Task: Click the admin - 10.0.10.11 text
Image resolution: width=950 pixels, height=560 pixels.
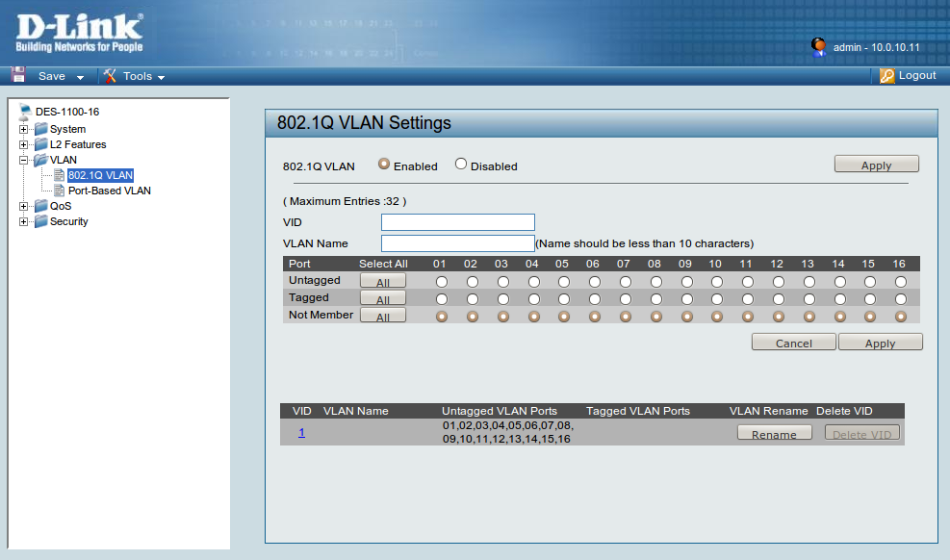Action: pos(876,47)
